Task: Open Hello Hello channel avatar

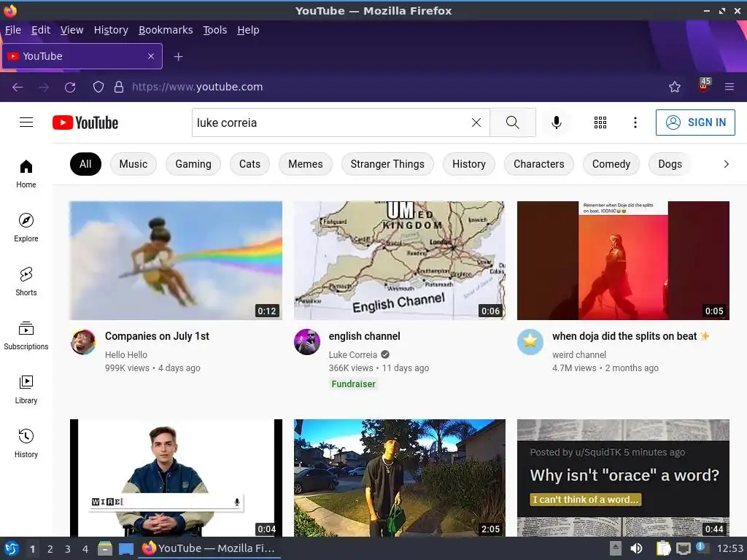Action: 83,342
